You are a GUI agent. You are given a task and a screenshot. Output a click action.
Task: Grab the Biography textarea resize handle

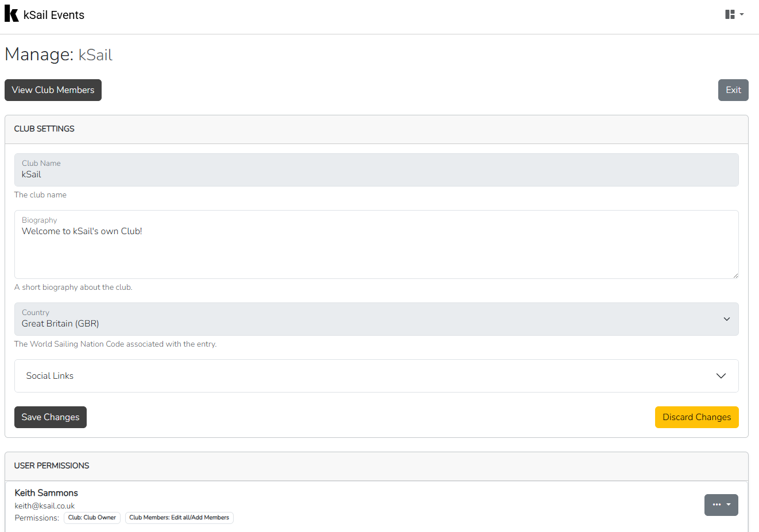[735, 275]
